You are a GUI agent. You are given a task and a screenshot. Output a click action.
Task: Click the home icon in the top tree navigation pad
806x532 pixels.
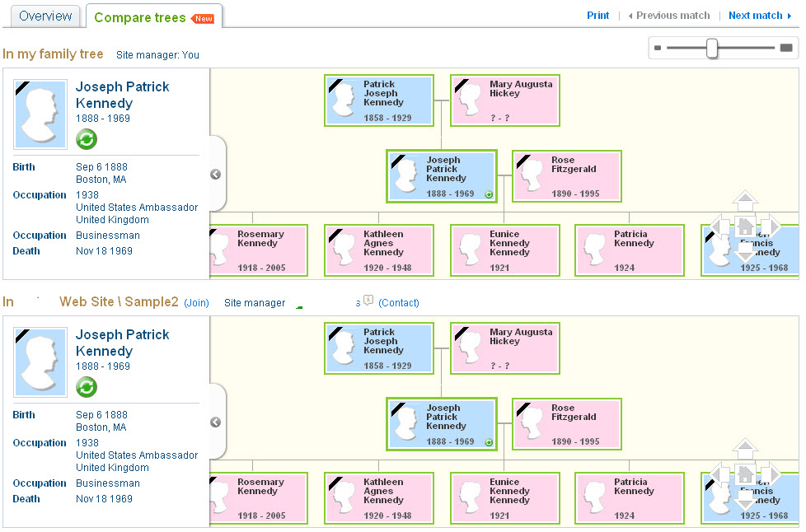pos(745,226)
